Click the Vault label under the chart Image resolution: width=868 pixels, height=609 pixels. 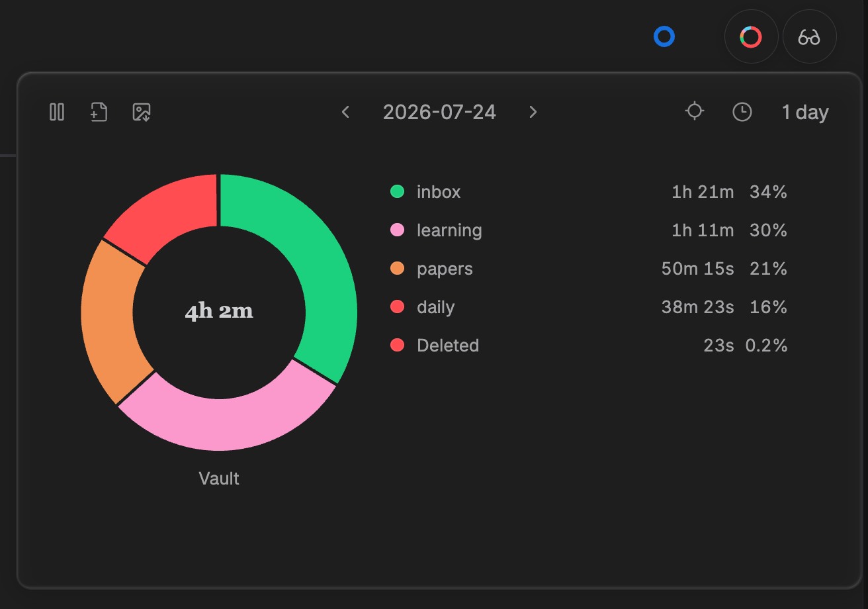(x=219, y=478)
